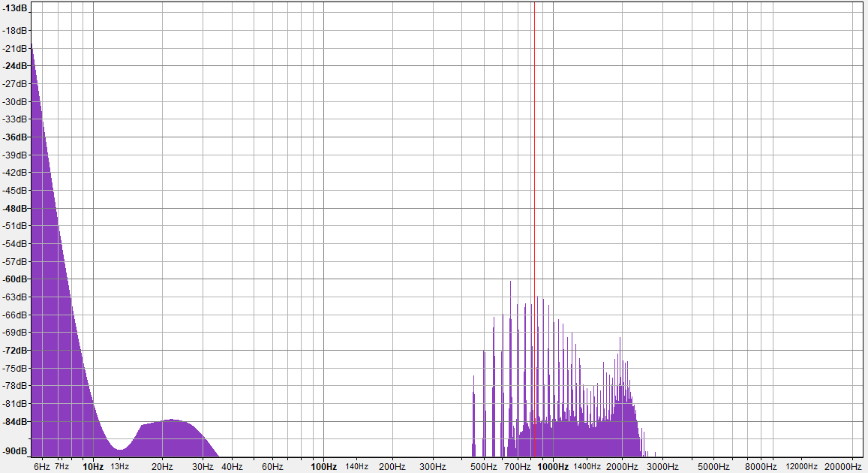Click the -13dB label on the vertical axis
The height and width of the screenshot is (473, 868).
click(x=15, y=8)
